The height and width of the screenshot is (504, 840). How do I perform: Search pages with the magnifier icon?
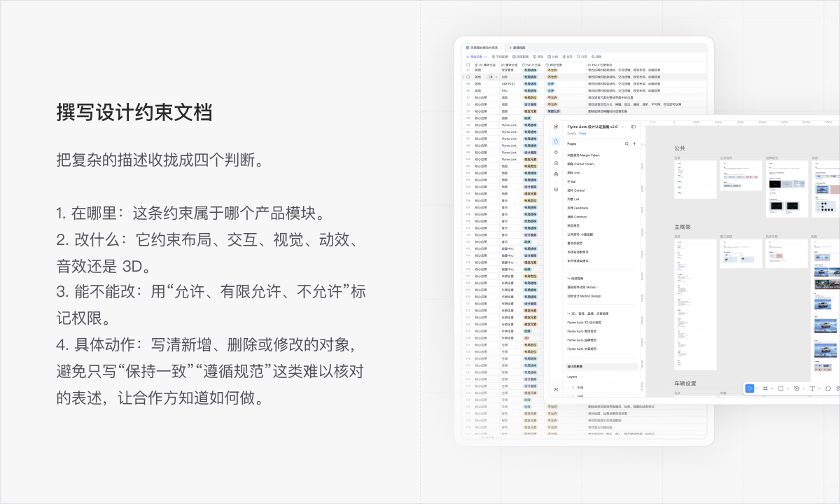(626, 143)
